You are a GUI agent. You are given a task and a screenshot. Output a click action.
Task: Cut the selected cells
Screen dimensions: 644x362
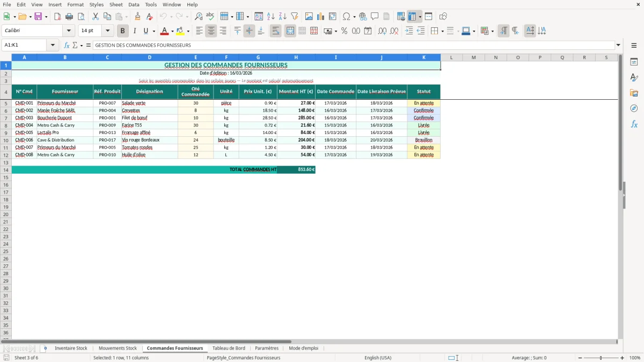coord(95,17)
